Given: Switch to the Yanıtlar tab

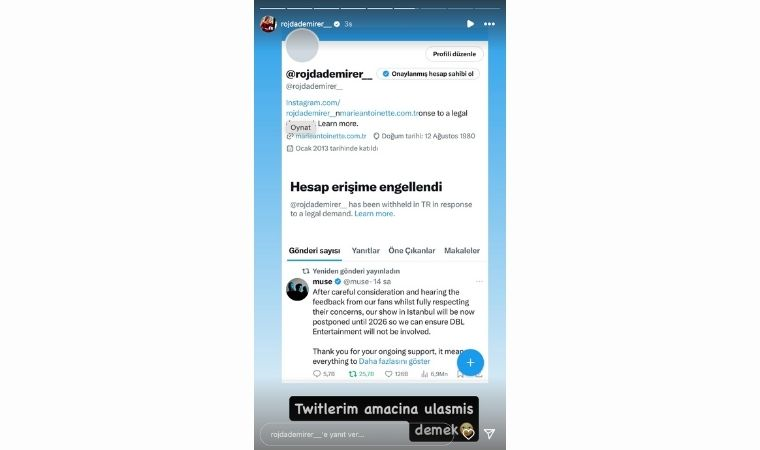Looking at the screenshot, I should coord(365,251).
